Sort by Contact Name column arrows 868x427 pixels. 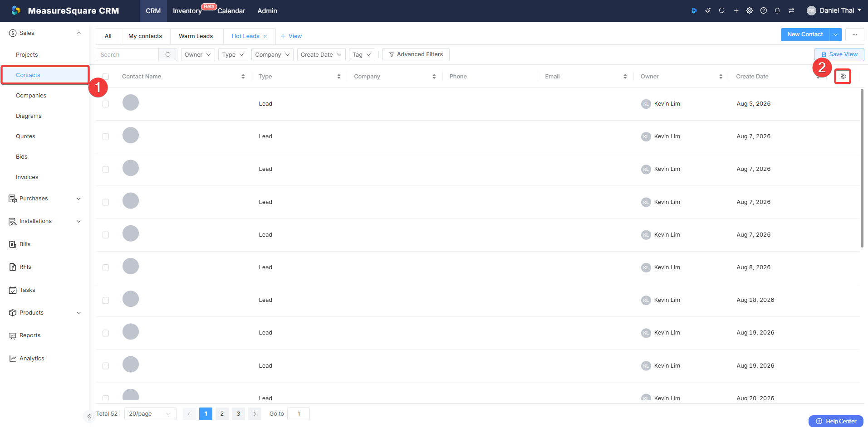tap(243, 77)
